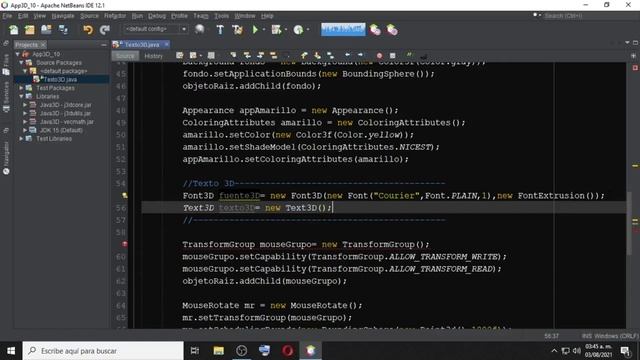Viewport: 640px width, 360px height.
Task: Click the Find Previous Occurrence icon
Action: (247, 55)
